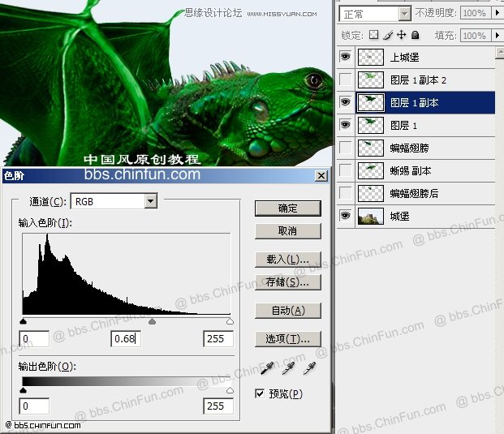Show the 图层 1 副本 2 layer
The image size is (504, 434).
pyautogui.click(x=345, y=79)
